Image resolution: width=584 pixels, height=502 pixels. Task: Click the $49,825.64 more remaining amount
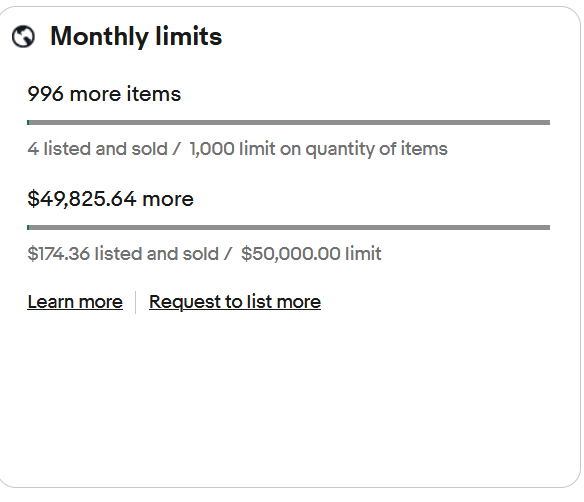[110, 199]
